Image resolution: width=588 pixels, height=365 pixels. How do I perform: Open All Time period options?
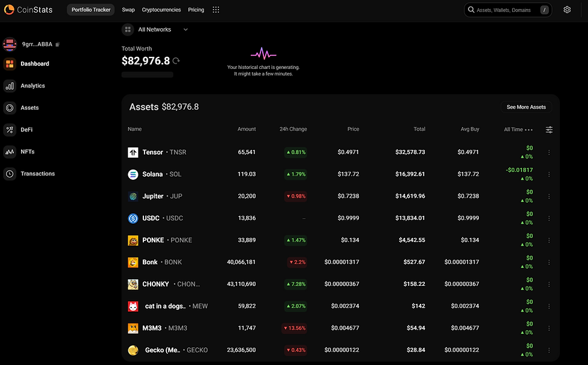[529, 129]
